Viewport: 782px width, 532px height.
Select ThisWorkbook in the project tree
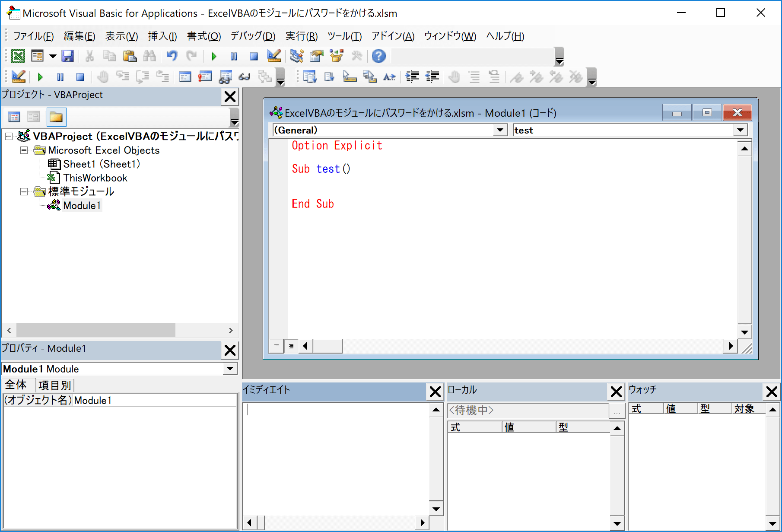coord(95,178)
